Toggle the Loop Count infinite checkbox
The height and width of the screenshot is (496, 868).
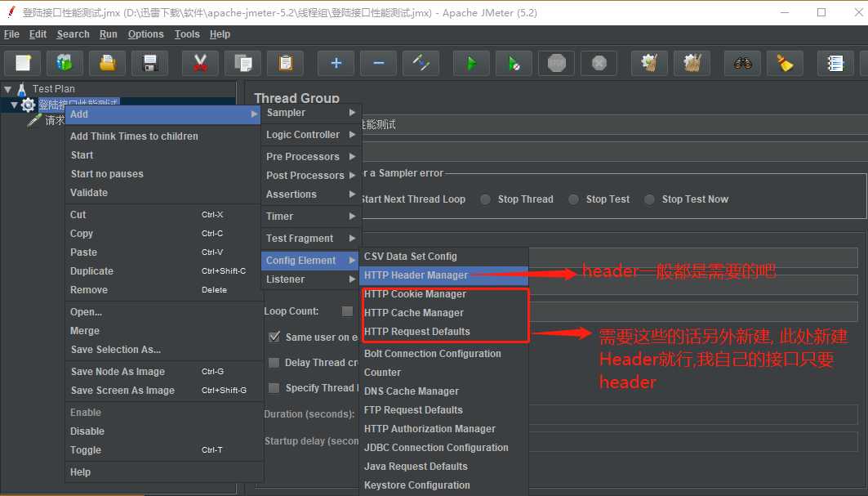click(347, 311)
